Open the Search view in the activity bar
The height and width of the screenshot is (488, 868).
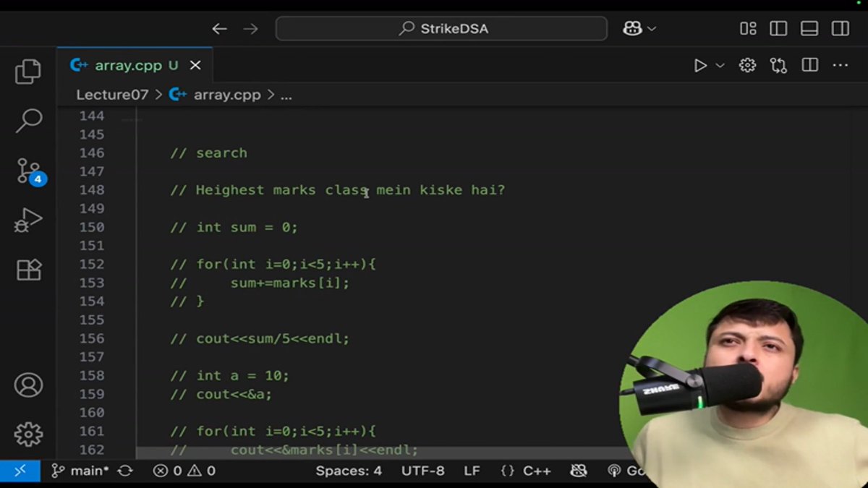click(x=28, y=121)
